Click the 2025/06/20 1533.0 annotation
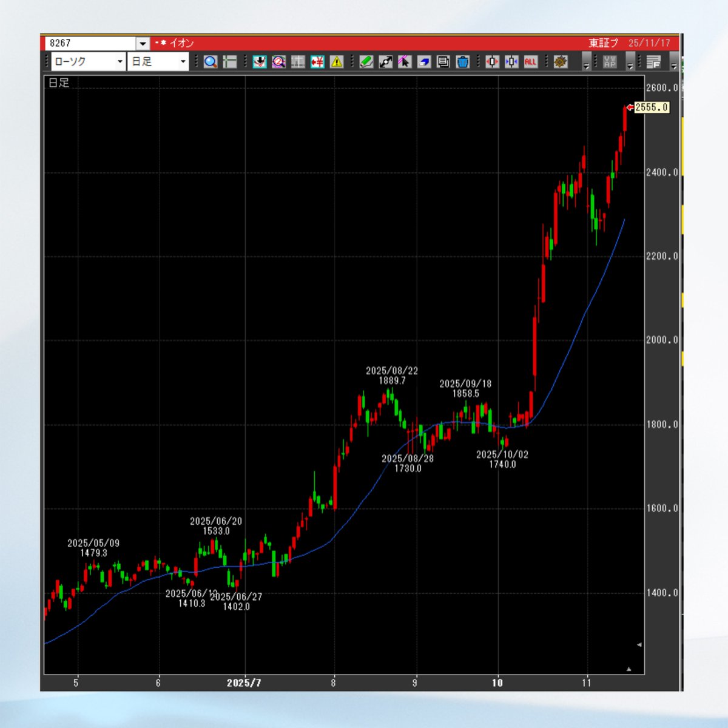Image resolution: width=728 pixels, height=728 pixels. [x=216, y=526]
